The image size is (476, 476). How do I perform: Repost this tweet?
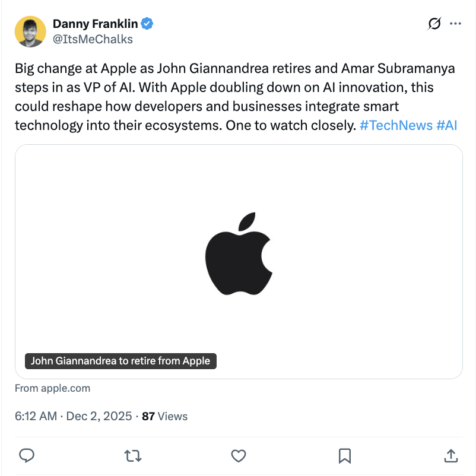[132, 455]
